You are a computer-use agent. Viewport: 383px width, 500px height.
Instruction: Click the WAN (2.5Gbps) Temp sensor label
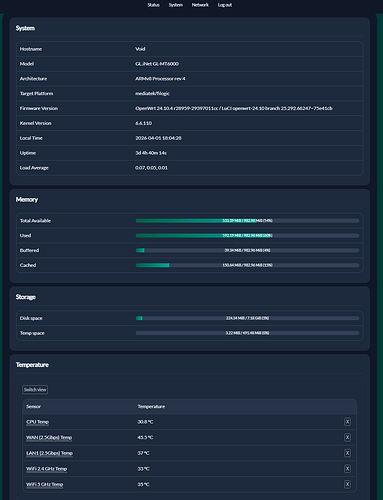pyautogui.click(x=49, y=438)
